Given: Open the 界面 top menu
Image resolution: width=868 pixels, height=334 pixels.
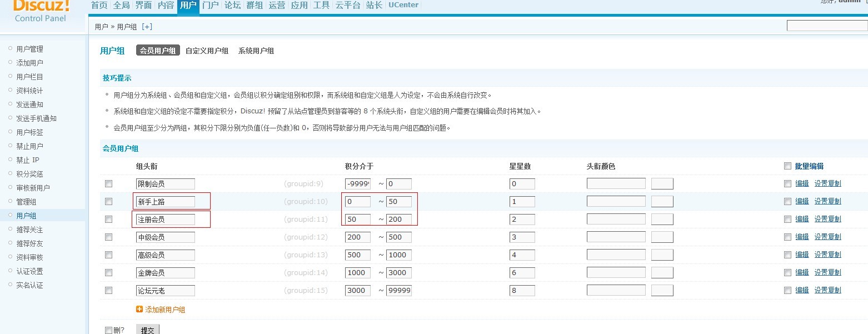Looking at the screenshot, I should (x=143, y=6).
